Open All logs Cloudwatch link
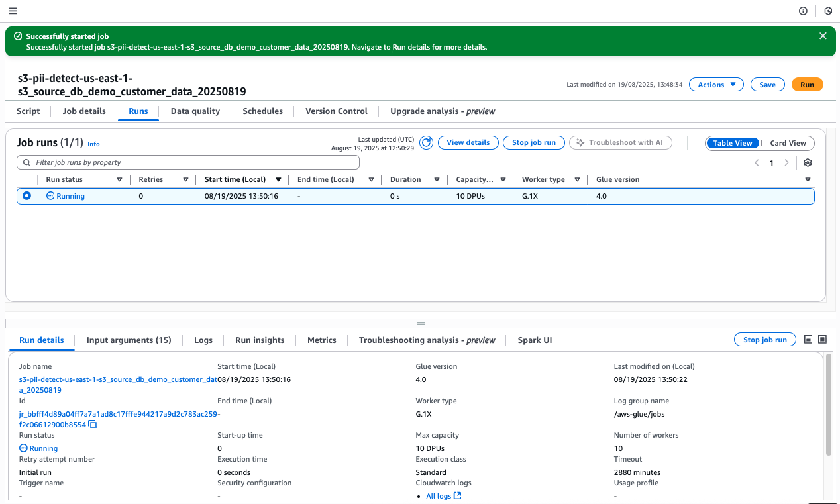 (444, 496)
